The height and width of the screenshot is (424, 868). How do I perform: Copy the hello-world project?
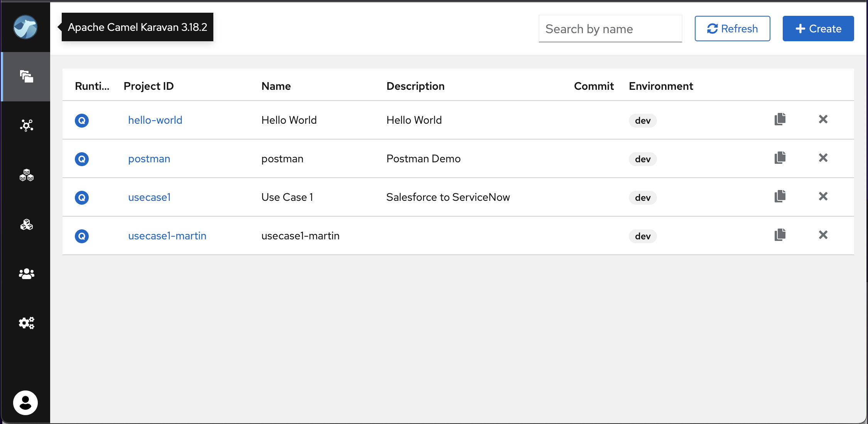[780, 119]
